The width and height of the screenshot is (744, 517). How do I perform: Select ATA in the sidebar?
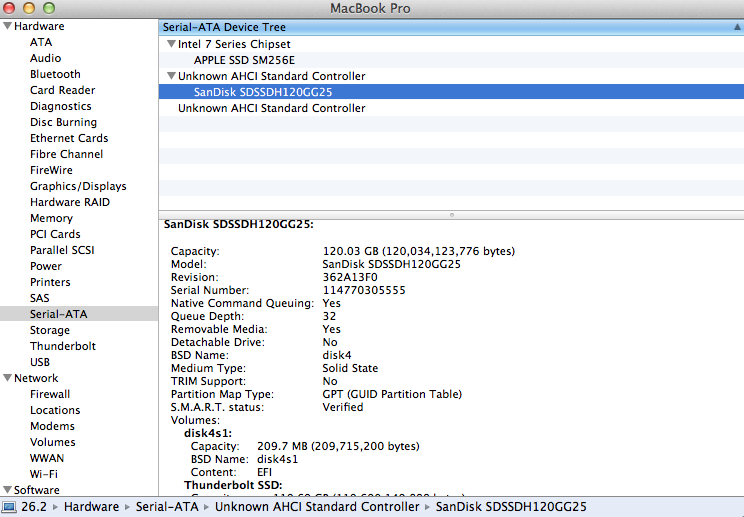click(41, 42)
